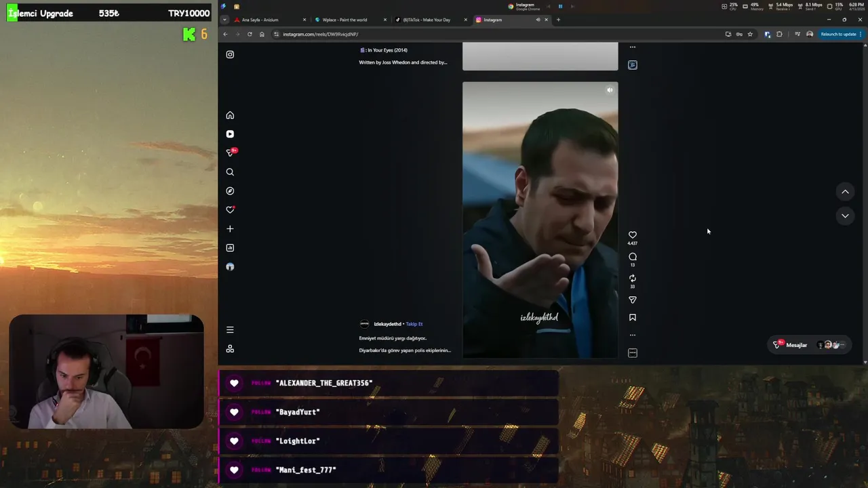Open the Explore compass icon
868x488 pixels.
tap(230, 191)
